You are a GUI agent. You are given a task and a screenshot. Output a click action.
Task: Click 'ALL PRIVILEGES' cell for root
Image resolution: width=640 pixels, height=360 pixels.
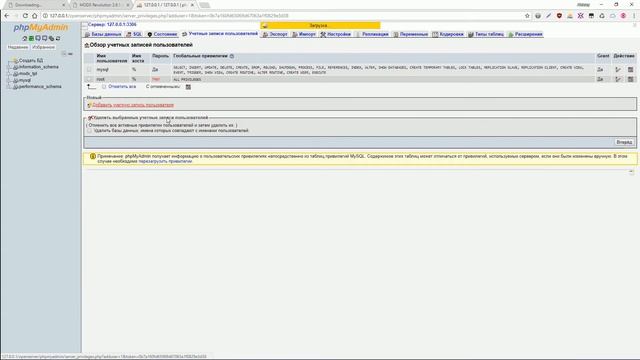point(187,79)
